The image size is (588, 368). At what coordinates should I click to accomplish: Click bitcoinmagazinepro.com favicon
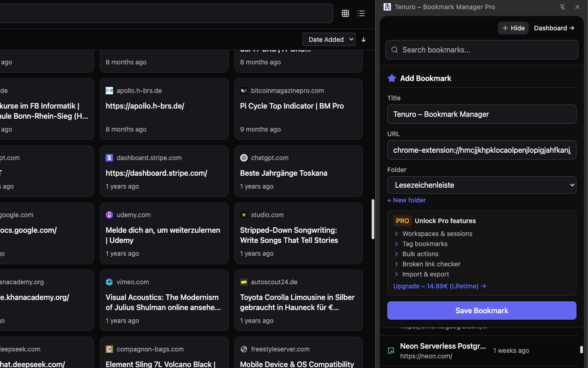(x=244, y=91)
